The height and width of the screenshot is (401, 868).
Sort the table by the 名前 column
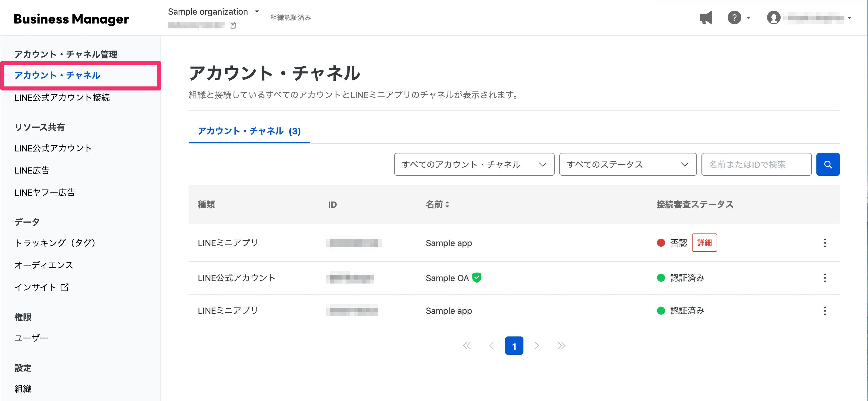437,205
